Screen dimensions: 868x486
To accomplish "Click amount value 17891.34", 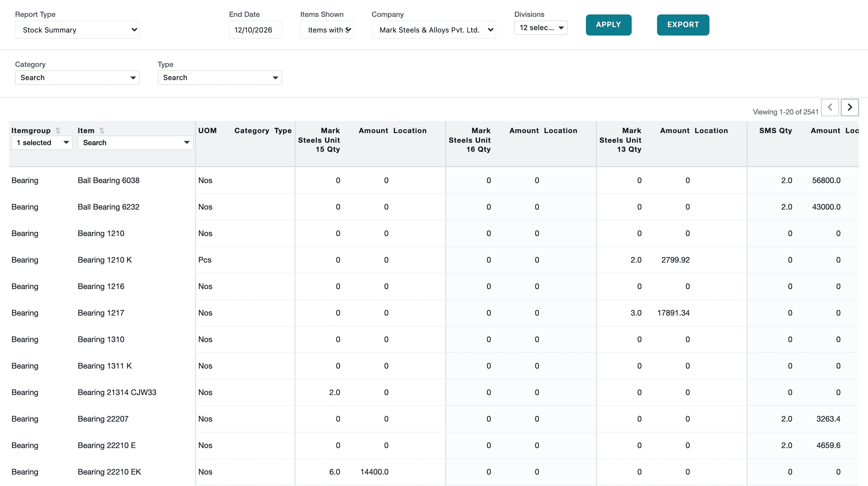I will pos(673,313).
